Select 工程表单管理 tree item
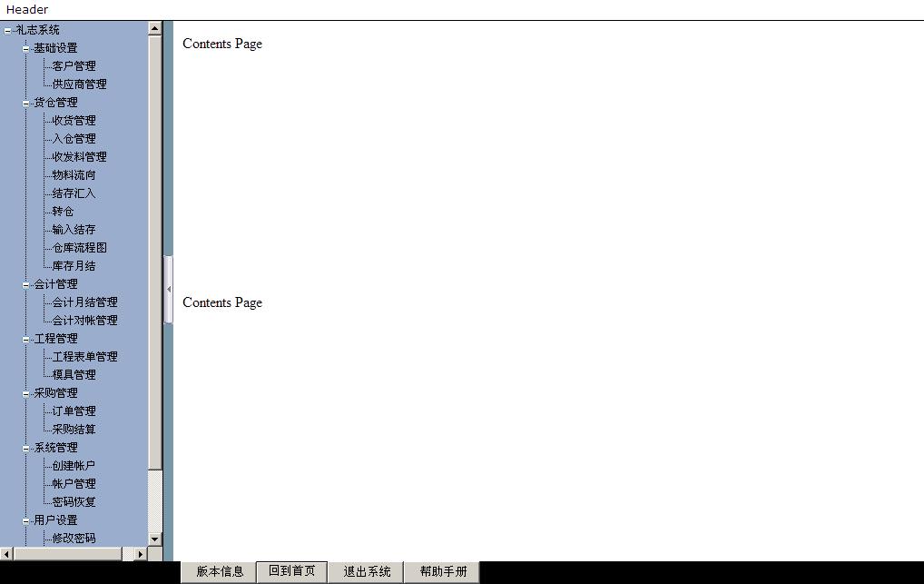 coord(84,357)
